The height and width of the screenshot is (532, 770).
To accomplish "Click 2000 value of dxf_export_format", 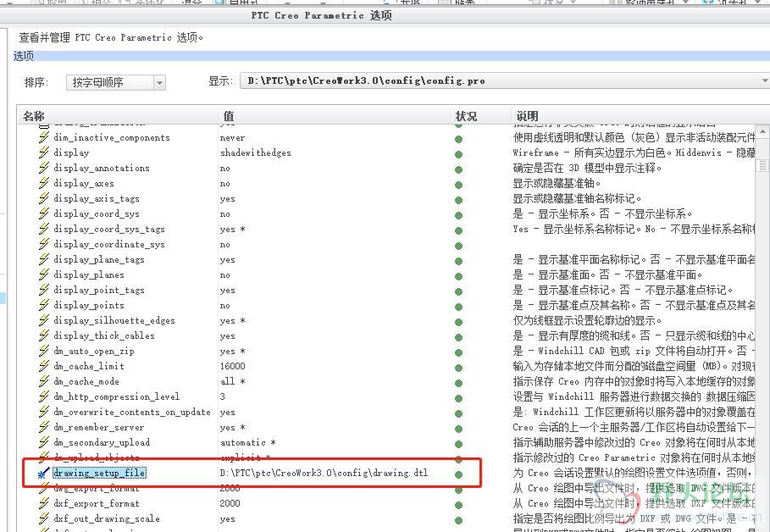I will coord(230,503).
